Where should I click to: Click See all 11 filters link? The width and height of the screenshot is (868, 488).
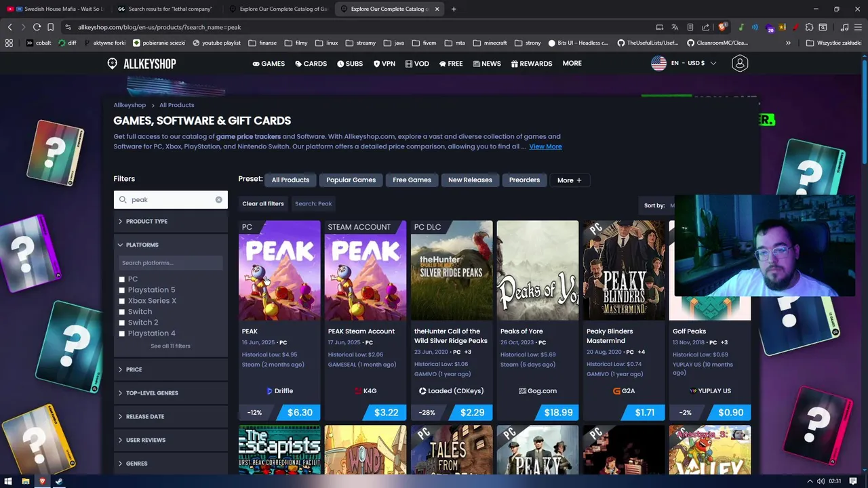coord(170,346)
